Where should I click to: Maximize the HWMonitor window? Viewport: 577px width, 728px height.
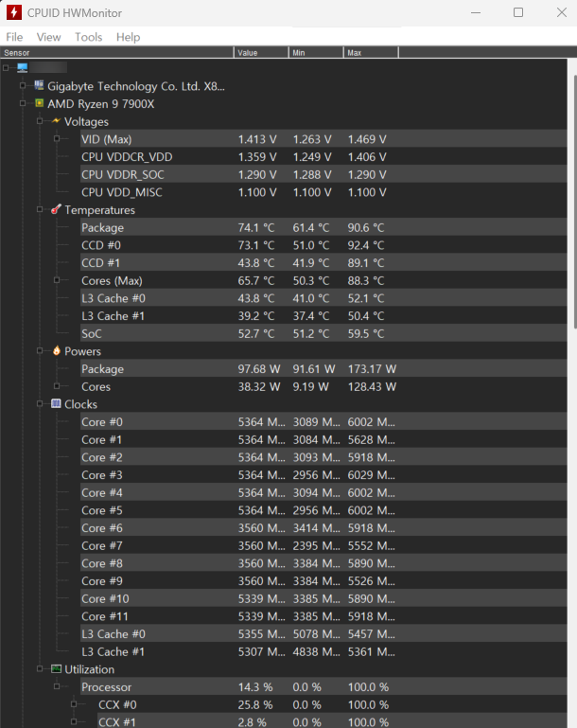pyautogui.click(x=518, y=12)
